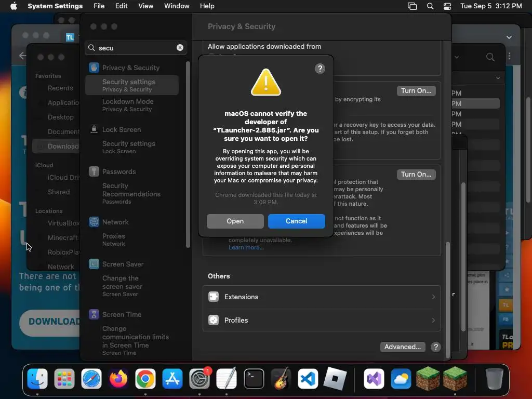
Task: Open Security settings under Privacy & Security
Action: [x=132, y=85]
